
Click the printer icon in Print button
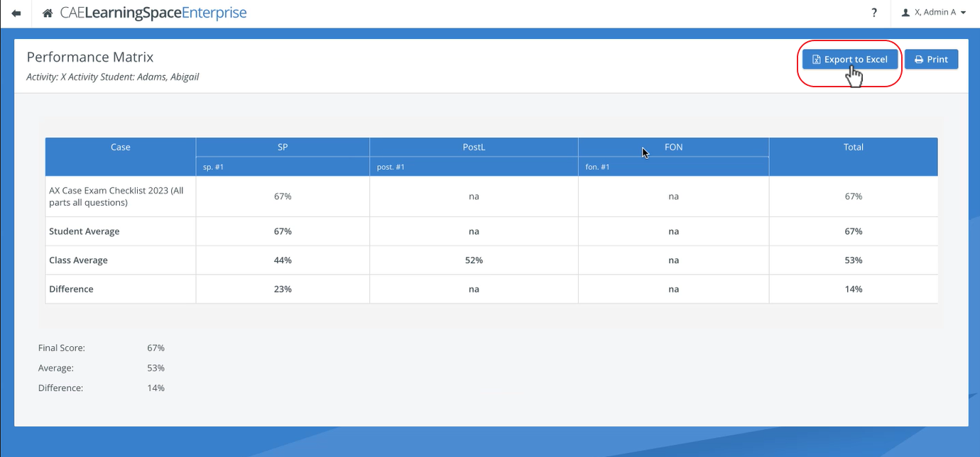919,60
